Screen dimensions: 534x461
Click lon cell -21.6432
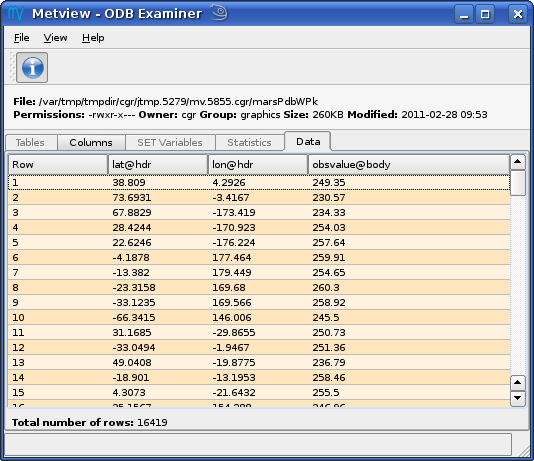pyautogui.click(x=258, y=392)
